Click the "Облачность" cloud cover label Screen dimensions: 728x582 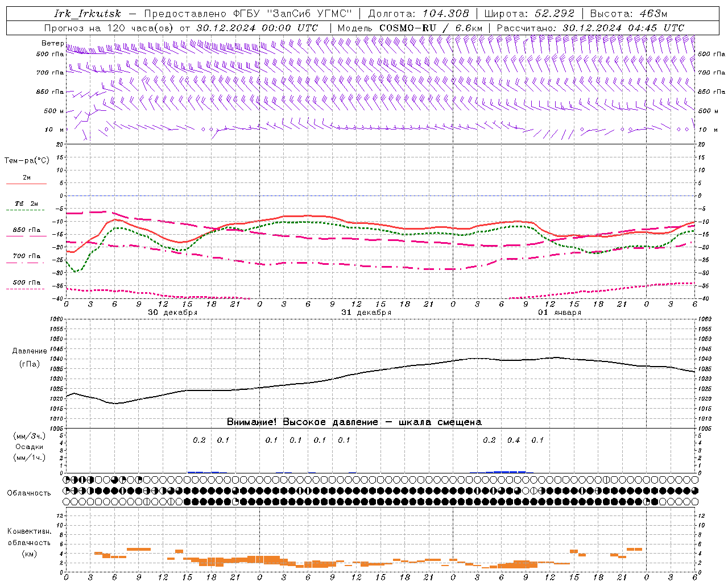[x=29, y=493]
